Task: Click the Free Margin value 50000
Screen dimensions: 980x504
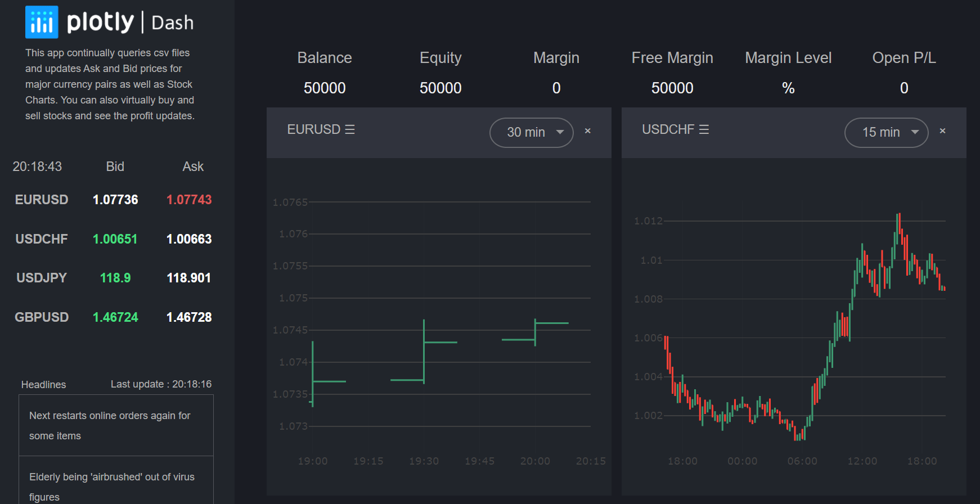Action: coord(672,88)
